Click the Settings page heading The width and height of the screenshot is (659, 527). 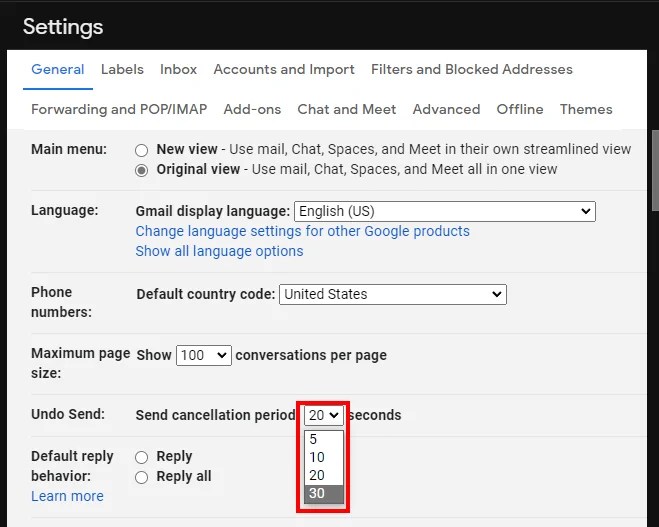(63, 27)
